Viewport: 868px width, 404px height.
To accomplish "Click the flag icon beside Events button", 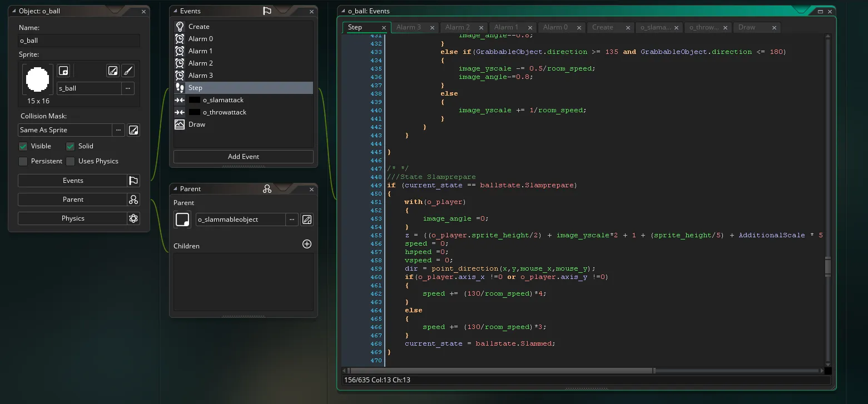I will click(133, 181).
